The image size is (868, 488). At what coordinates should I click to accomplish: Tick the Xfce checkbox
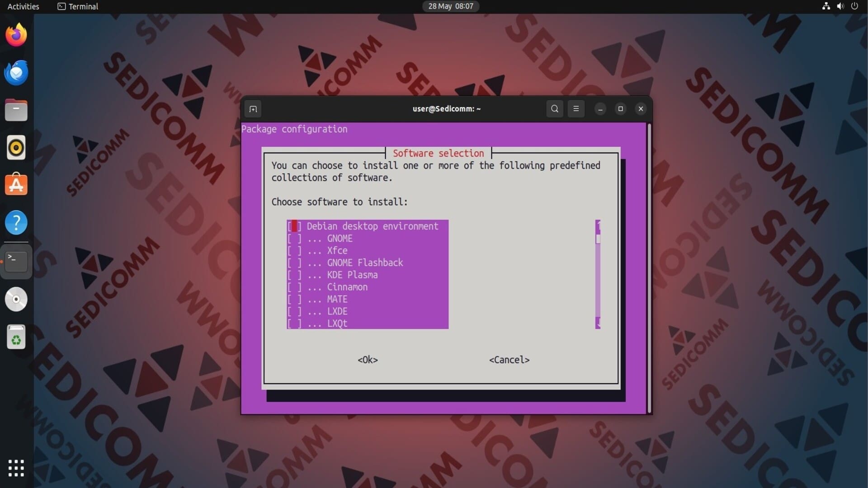[x=294, y=251]
